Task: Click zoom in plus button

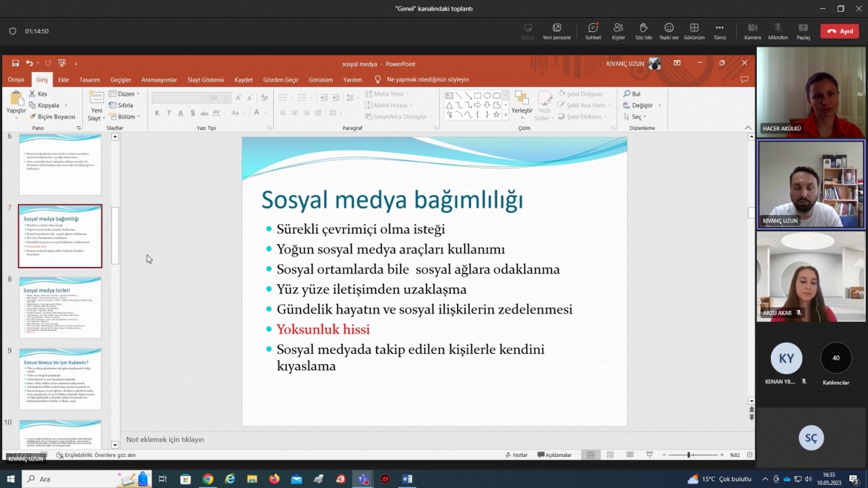Action: (722, 455)
